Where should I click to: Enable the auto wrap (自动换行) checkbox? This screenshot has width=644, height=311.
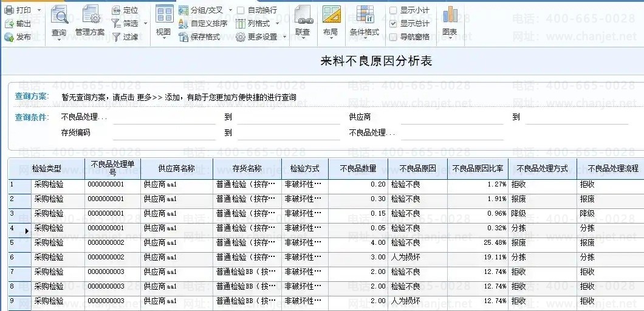(x=241, y=10)
